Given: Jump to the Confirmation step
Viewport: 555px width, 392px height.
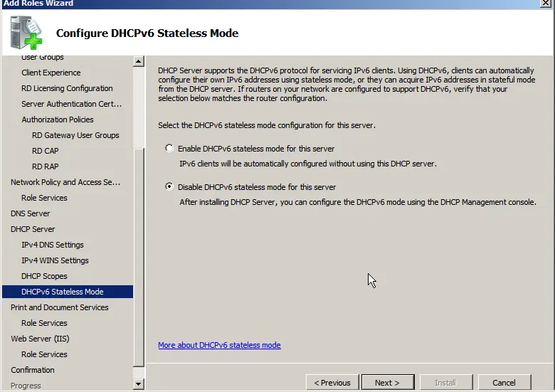Looking at the screenshot, I should [33, 370].
